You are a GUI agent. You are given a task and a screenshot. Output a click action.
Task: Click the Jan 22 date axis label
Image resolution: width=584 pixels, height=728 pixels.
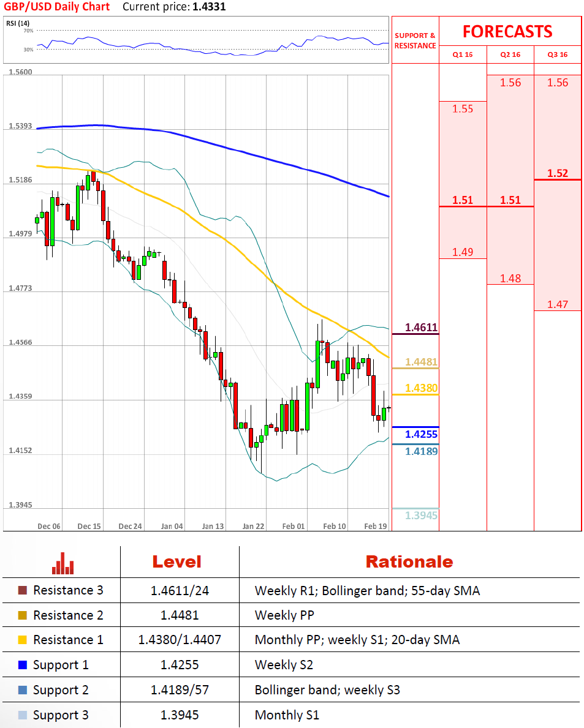click(253, 526)
